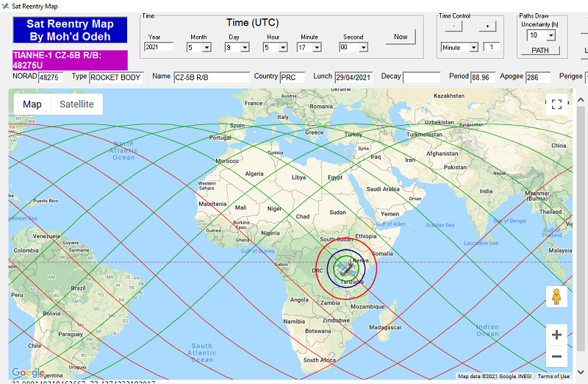The height and width of the screenshot is (384, 588).
Task: Zoom out the map with minus icon
Action: (556, 356)
